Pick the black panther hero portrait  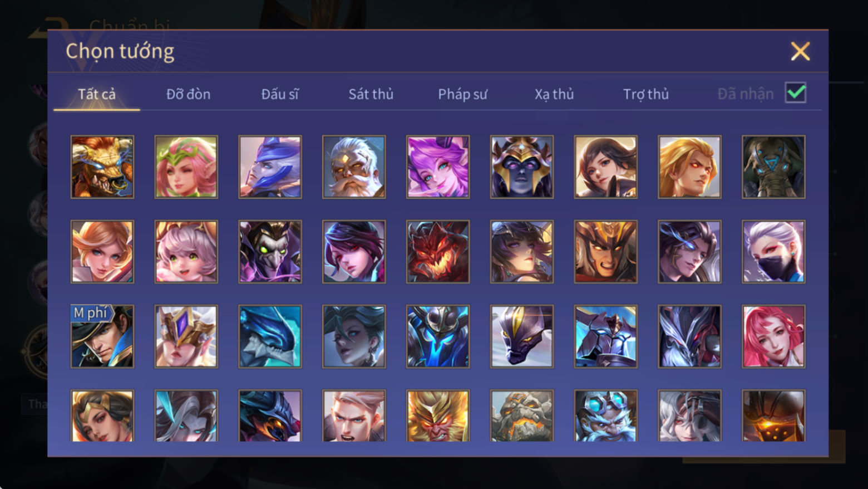[522, 336]
